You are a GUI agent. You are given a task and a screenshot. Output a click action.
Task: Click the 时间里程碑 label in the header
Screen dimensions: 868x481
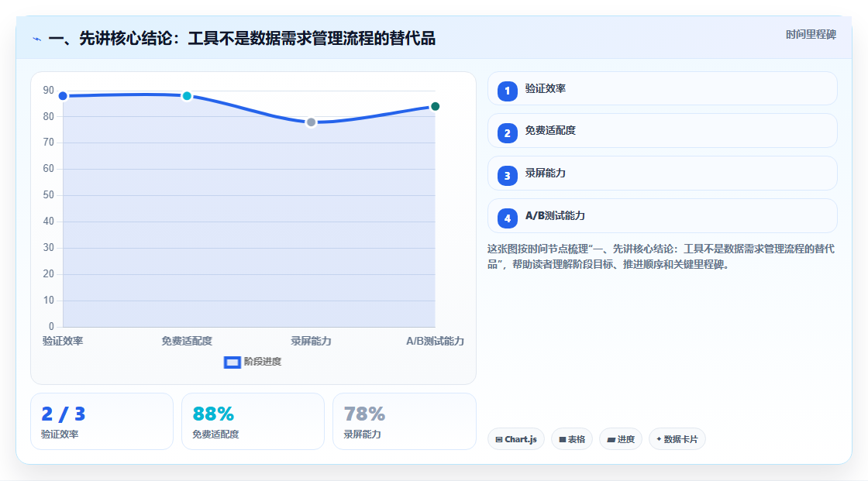click(x=811, y=34)
